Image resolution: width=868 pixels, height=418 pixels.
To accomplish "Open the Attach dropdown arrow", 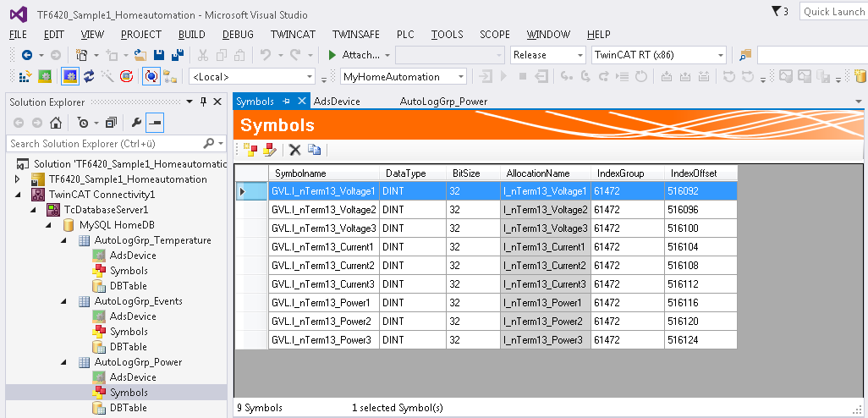I will click(x=387, y=55).
